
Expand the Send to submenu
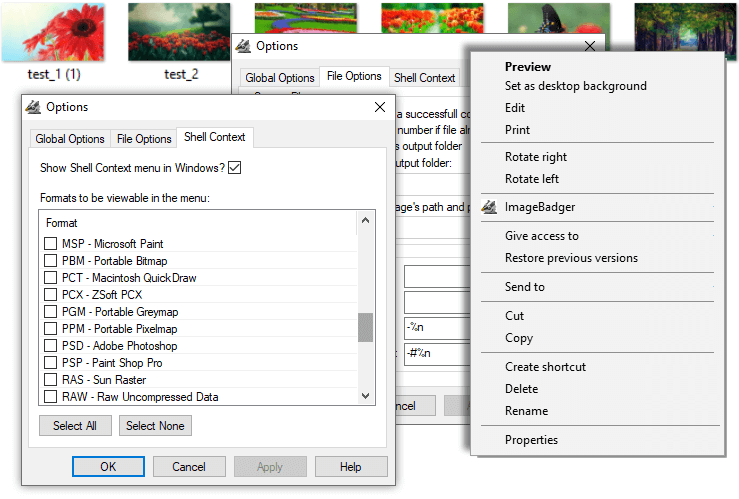coord(524,287)
